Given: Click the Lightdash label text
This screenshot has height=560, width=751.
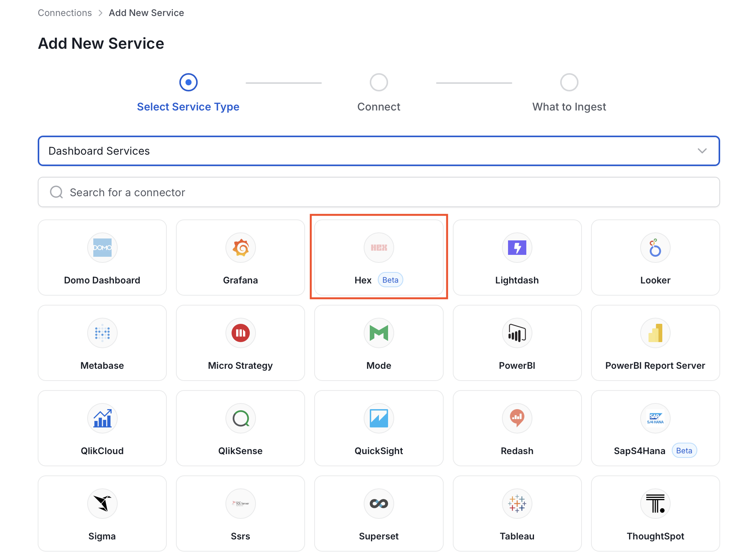Looking at the screenshot, I should click(517, 280).
